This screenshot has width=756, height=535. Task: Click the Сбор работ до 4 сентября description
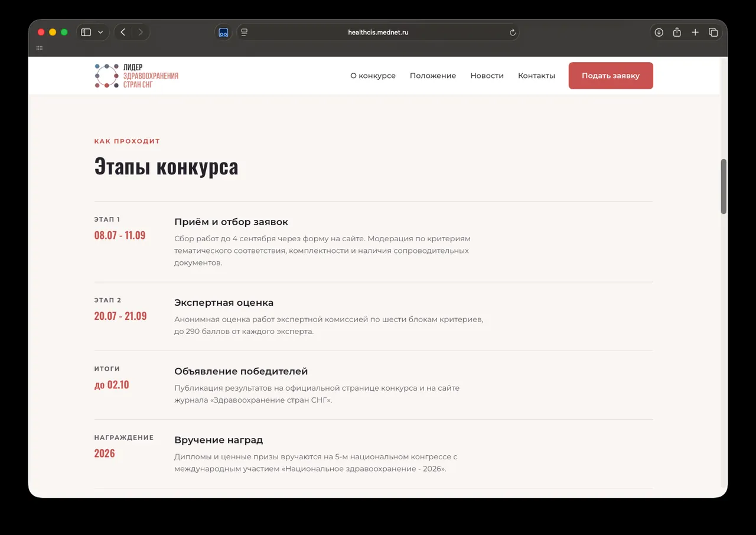pos(322,251)
